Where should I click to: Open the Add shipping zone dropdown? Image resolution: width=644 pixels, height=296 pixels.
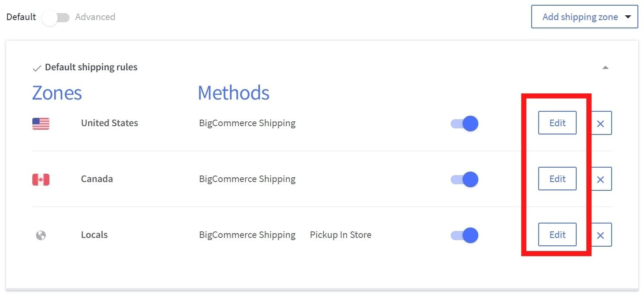pyautogui.click(x=584, y=17)
